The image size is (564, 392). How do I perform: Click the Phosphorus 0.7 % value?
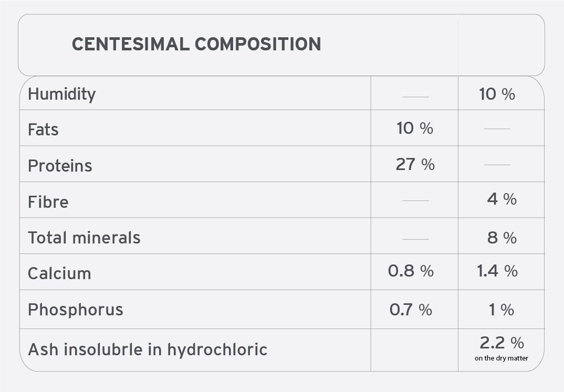point(411,310)
